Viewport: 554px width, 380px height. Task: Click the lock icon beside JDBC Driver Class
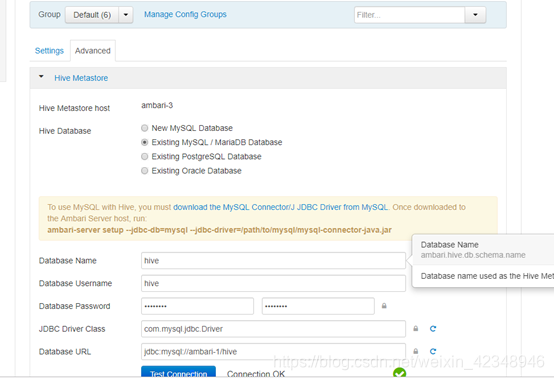pos(416,328)
